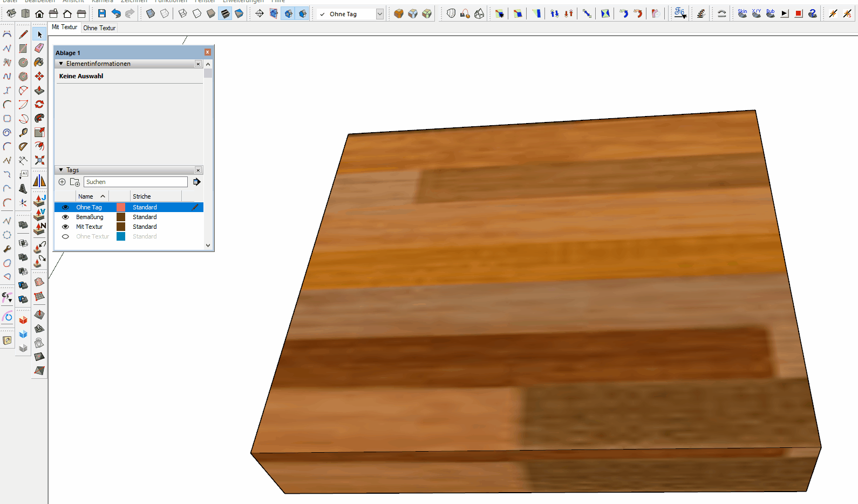This screenshot has width=858, height=504.
Task: Click the Suchen search field in Tags
Action: click(135, 182)
